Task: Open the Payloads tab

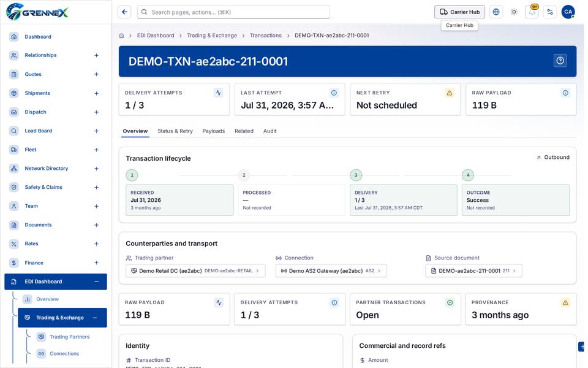Action: [213, 131]
